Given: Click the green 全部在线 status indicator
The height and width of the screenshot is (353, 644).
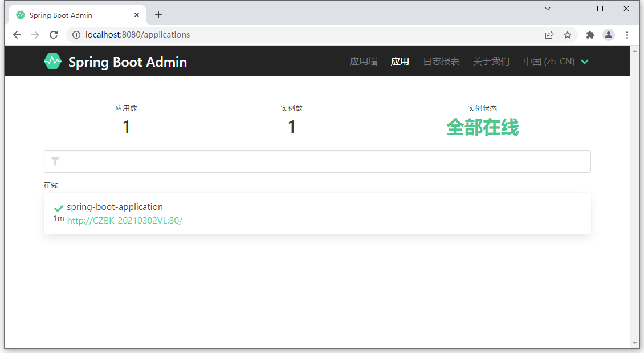Looking at the screenshot, I should click(x=483, y=128).
